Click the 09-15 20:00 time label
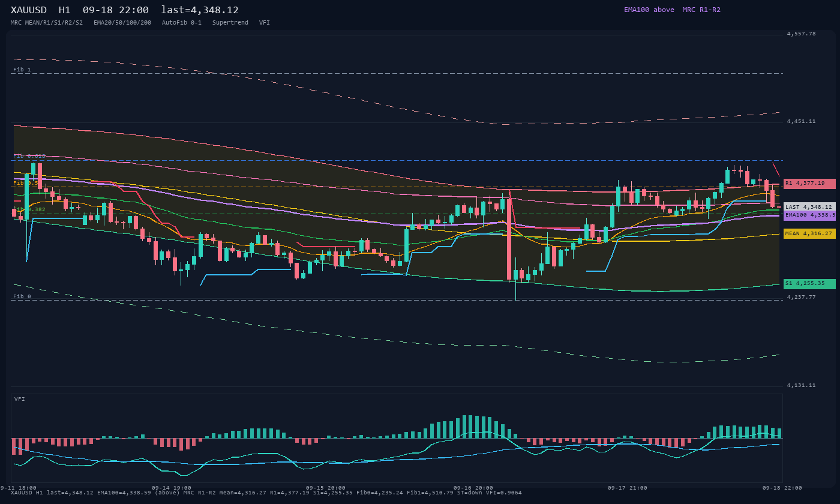840x504 pixels. click(326, 488)
